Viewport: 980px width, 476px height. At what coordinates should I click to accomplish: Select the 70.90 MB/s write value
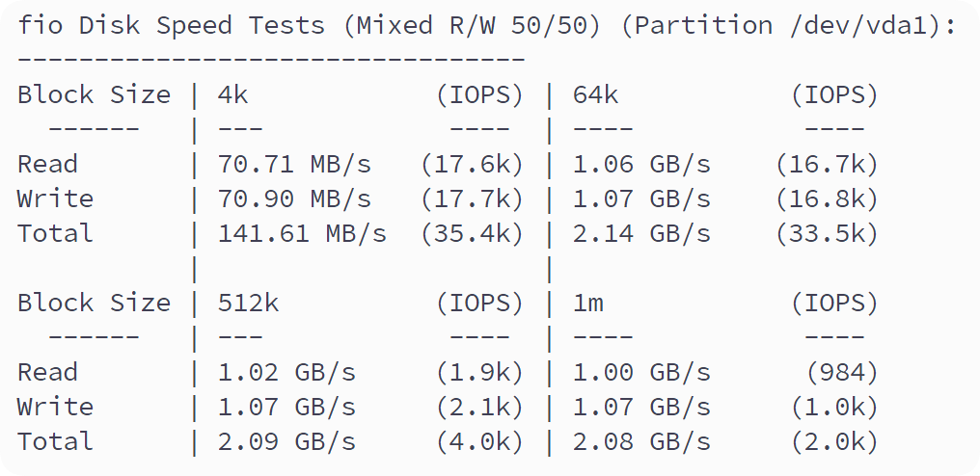[x=294, y=198]
